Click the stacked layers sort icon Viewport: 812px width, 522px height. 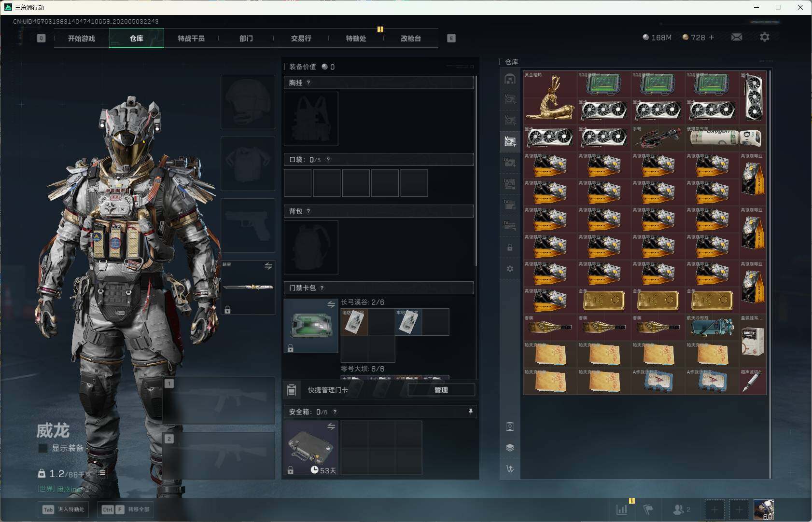tap(510, 448)
